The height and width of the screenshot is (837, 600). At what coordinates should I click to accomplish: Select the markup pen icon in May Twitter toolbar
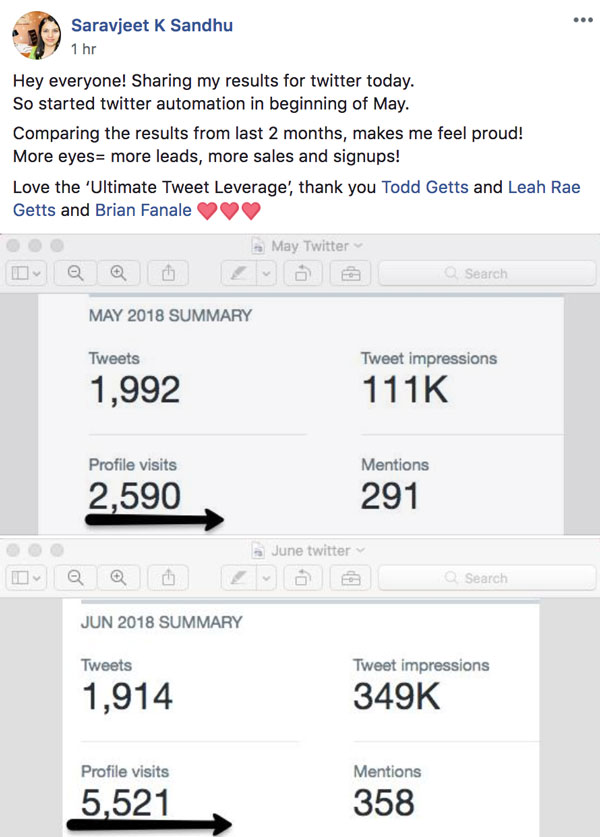[x=239, y=273]
